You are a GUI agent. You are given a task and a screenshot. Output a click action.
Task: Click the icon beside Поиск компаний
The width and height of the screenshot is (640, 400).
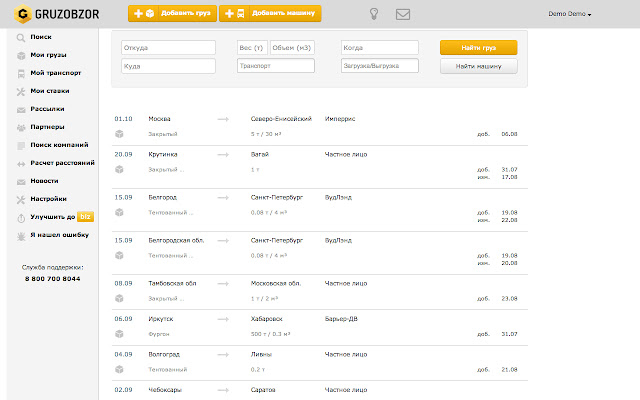point(21,145)
